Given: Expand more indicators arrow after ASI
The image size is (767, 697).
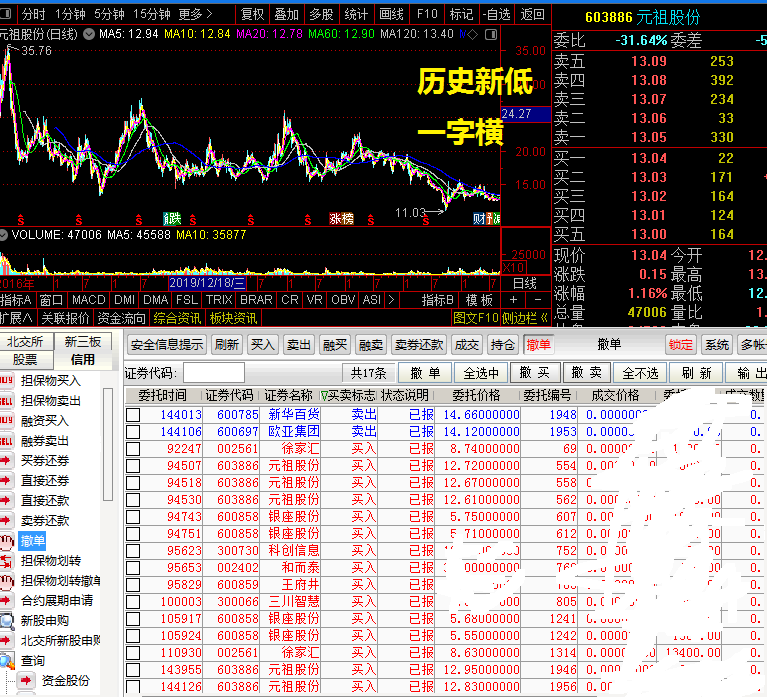Looking at the screenshot, I should tap(391, 299).
